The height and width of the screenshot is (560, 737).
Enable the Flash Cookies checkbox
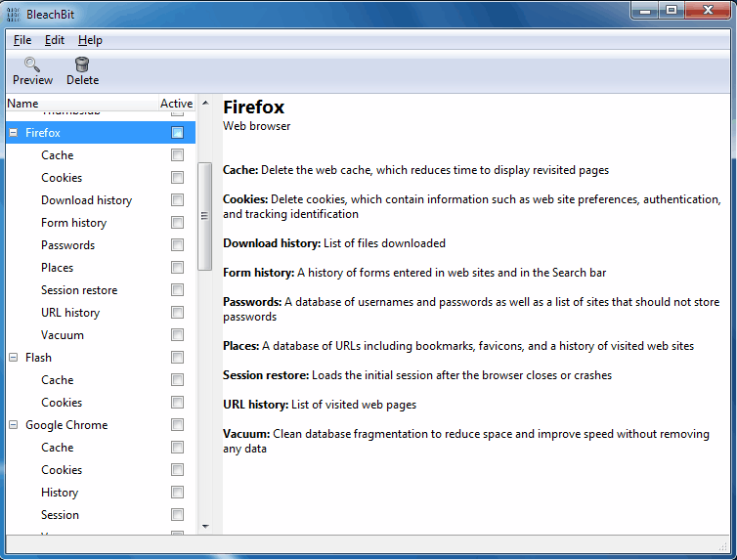pyautogui.click(x=177, y=402)
